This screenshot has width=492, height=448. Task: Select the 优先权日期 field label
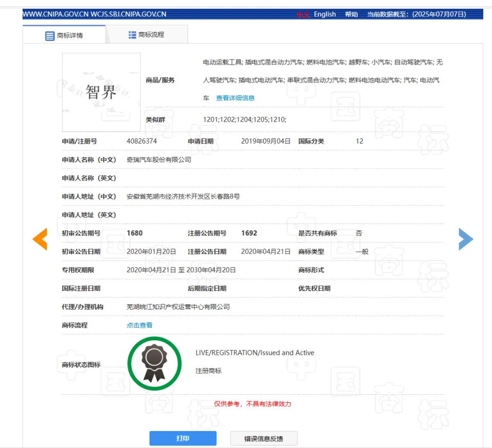[x=314, y=288]
